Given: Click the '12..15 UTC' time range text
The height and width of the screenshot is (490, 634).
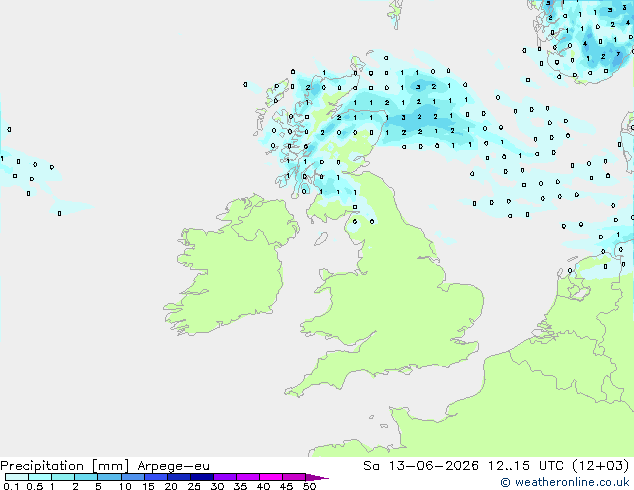Looking at the screenshot, I should click(526, 465).
